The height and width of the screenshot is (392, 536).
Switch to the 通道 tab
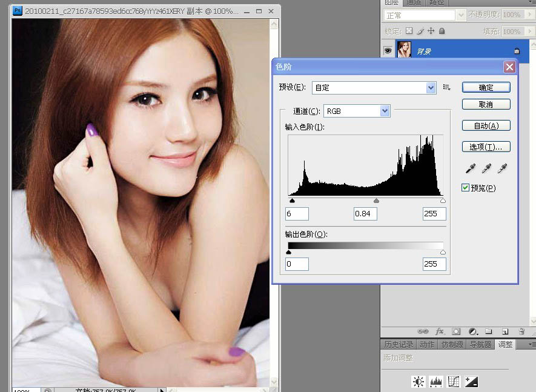414,2
